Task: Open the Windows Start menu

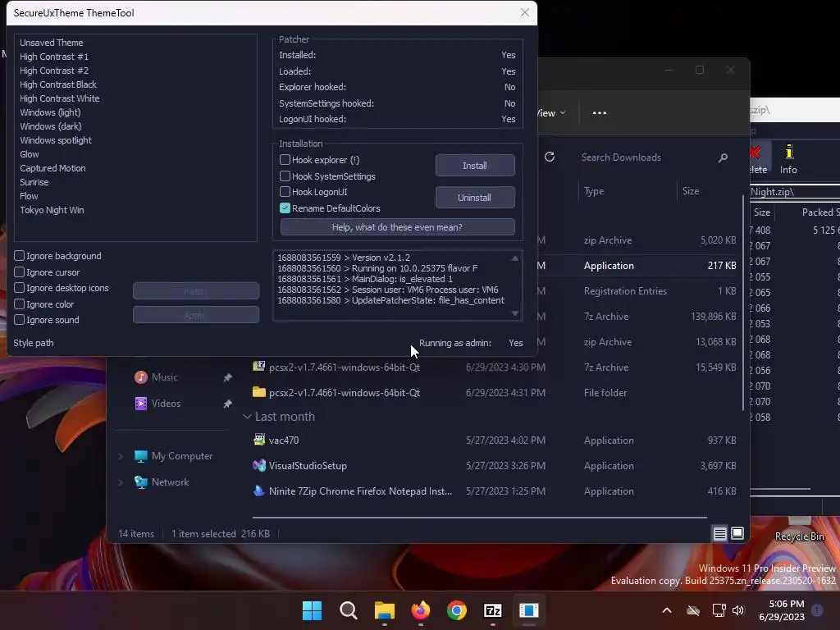Action: [312, 610]
